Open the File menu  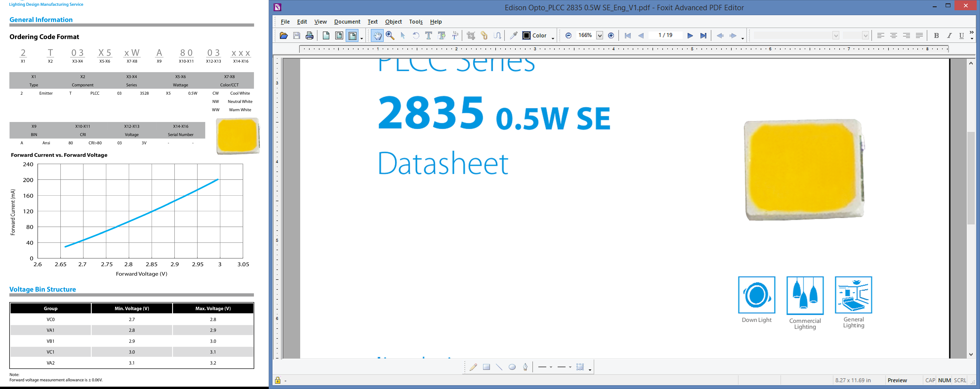tap(285, 22)
